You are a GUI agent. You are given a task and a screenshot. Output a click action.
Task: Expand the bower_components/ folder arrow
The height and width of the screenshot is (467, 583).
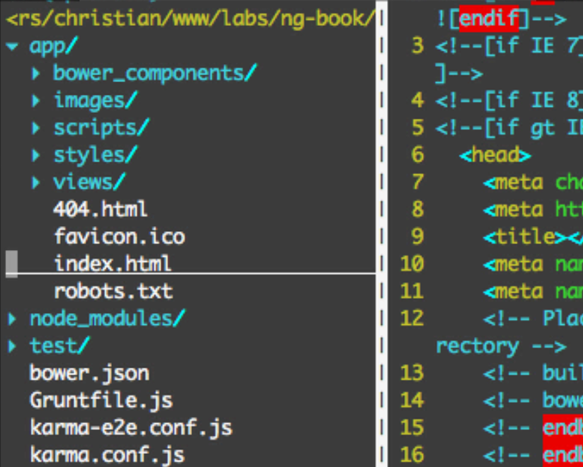click(x=36, y=74)
